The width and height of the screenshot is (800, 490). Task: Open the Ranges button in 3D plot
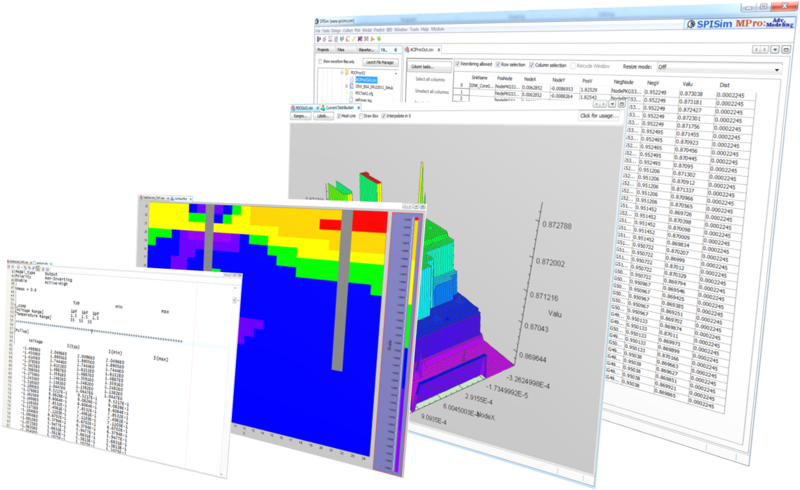[299, 116]
